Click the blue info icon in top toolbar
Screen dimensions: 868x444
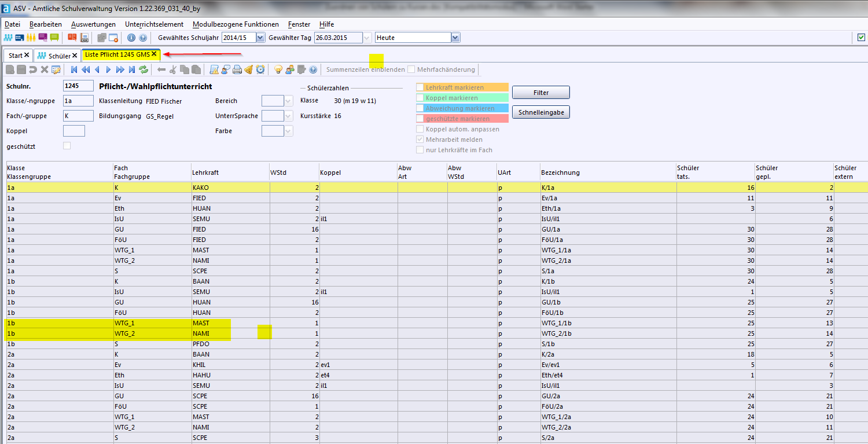click(x=131, y=38)
